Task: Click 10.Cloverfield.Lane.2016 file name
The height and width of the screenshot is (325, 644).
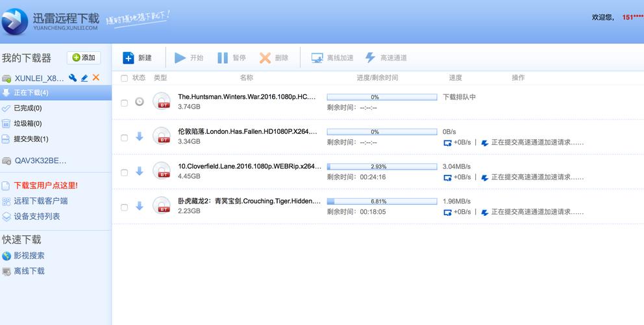Action: click(250, 166)
